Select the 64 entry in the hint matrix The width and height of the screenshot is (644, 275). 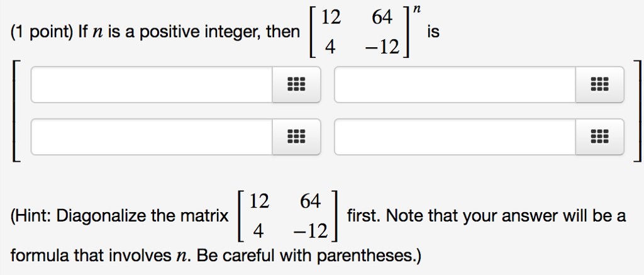point(310,201)
